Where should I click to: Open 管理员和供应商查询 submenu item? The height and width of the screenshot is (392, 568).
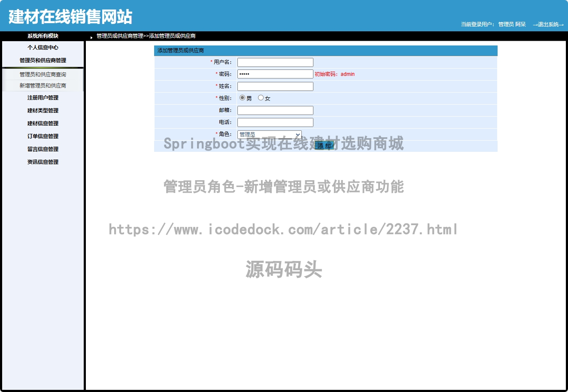[x=43, y=75]
